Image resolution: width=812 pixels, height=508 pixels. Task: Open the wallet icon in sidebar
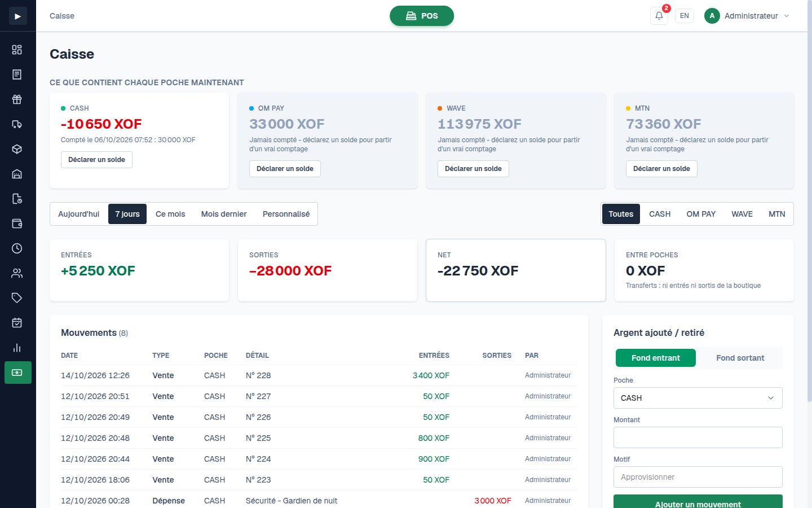tap(17, 224)
